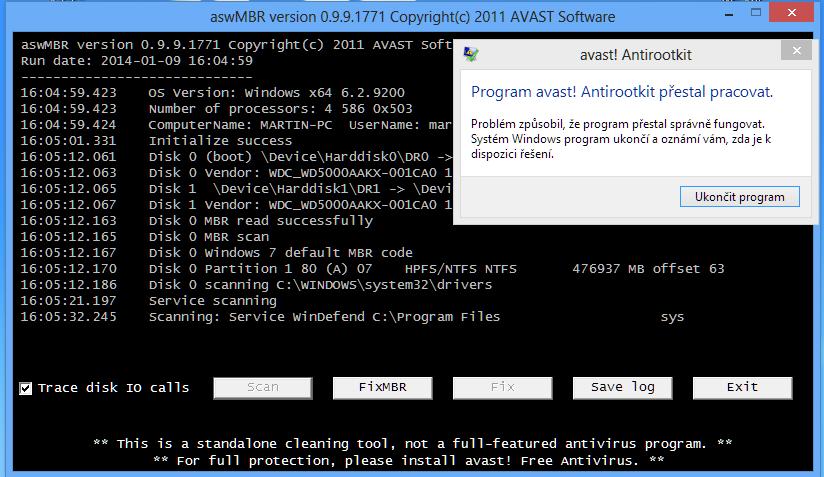Click the "Number of processors: 4 586 0x503" line
Screen dimensions: 824x477
[x=217, y=109]
